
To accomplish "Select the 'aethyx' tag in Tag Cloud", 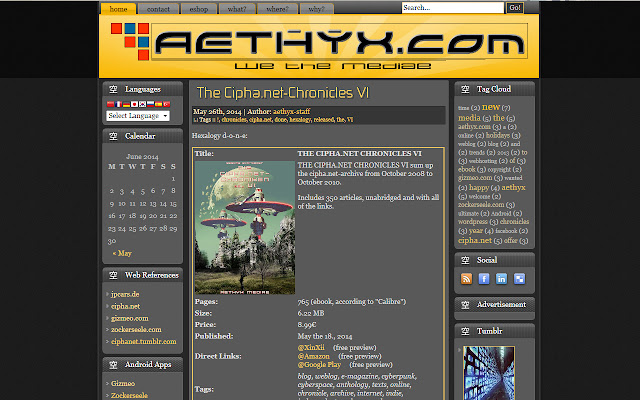I will (x=513, y=187).
